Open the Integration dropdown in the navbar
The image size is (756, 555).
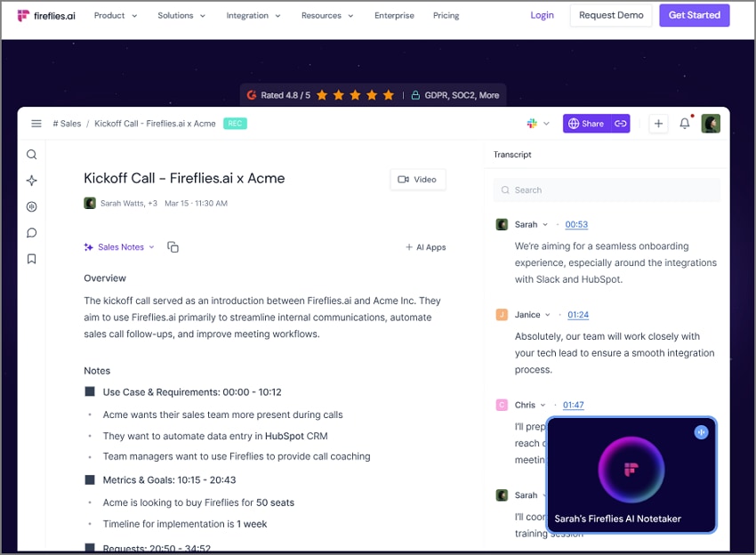(x=255, y=15)
